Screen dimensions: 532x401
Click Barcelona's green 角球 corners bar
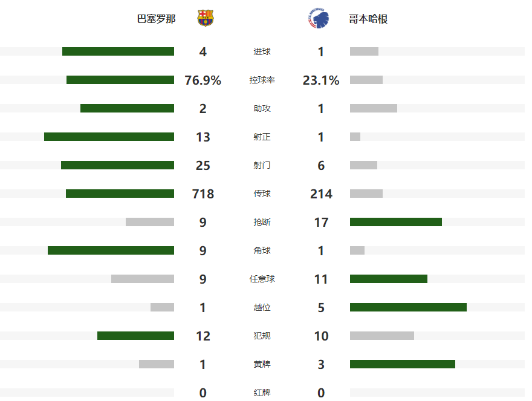(111, 250)
